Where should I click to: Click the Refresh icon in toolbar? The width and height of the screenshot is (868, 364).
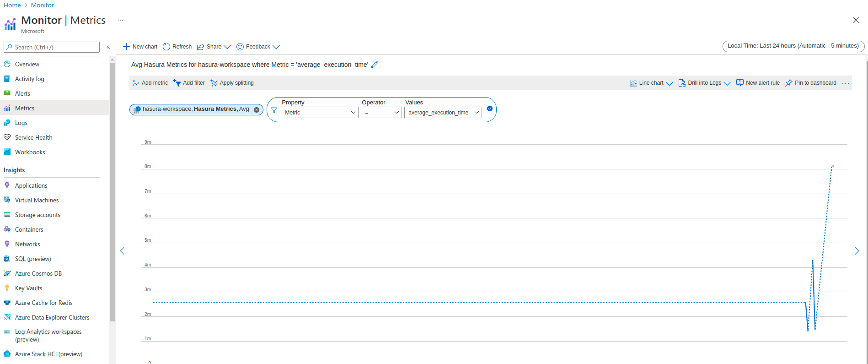click(x=166, y=47)
